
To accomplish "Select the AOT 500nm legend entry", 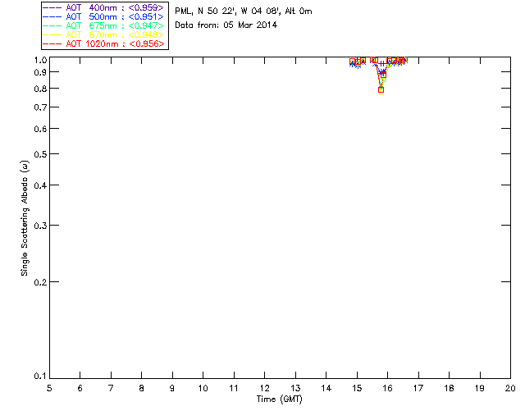I will [103, 16].
